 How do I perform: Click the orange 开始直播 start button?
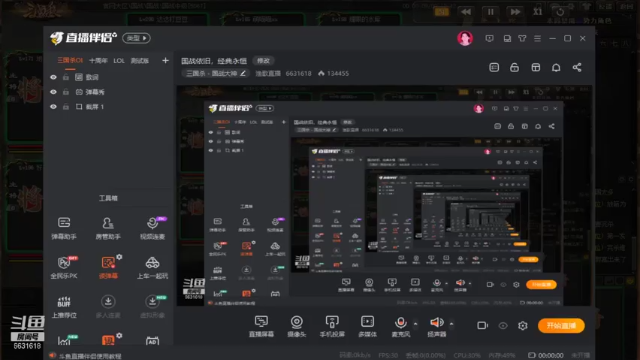561,325
